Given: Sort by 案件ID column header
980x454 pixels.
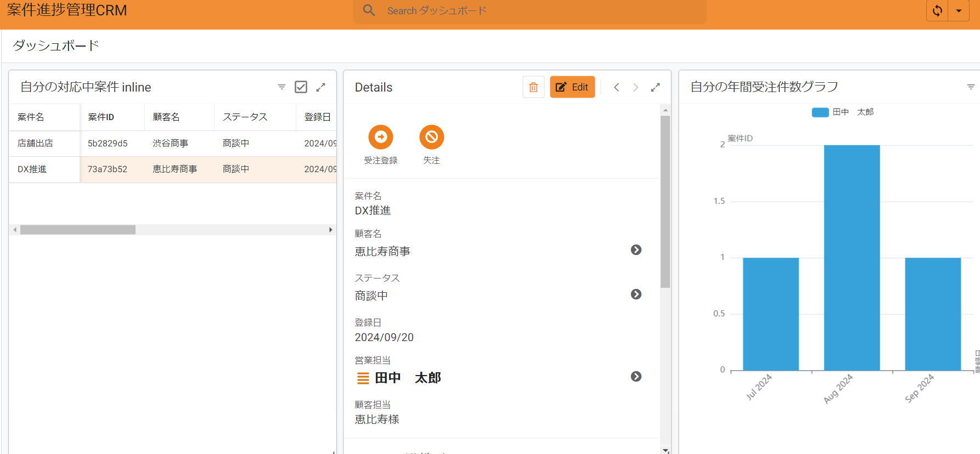Looking at the screenshot, I should [101, 117].
